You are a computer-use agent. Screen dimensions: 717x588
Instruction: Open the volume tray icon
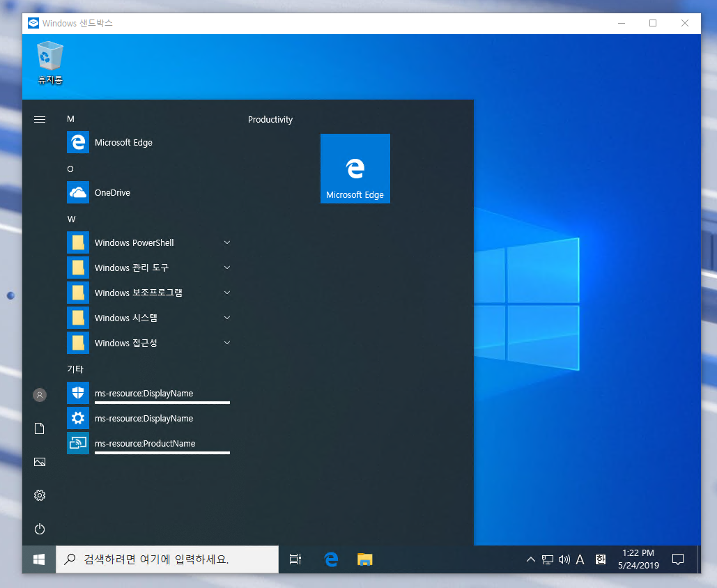pos(564,559)
